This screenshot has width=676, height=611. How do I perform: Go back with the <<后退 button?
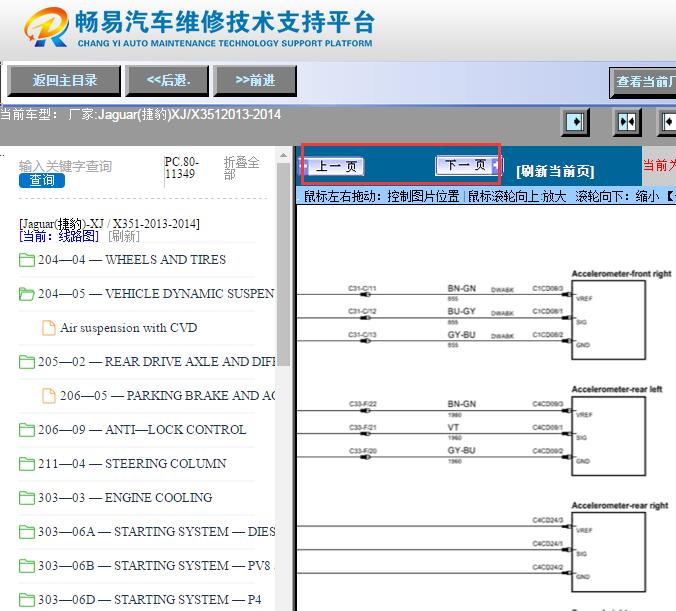click(167, 81)
